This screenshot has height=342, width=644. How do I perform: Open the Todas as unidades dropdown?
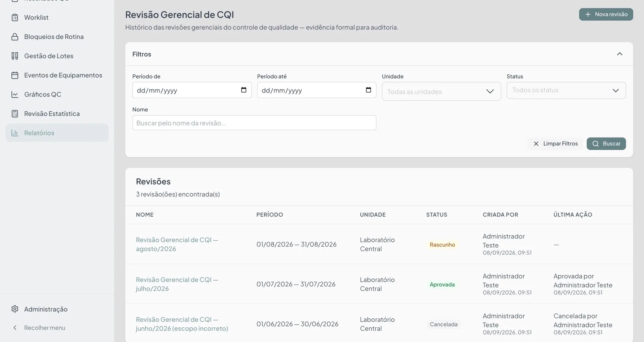pos(441,91)
